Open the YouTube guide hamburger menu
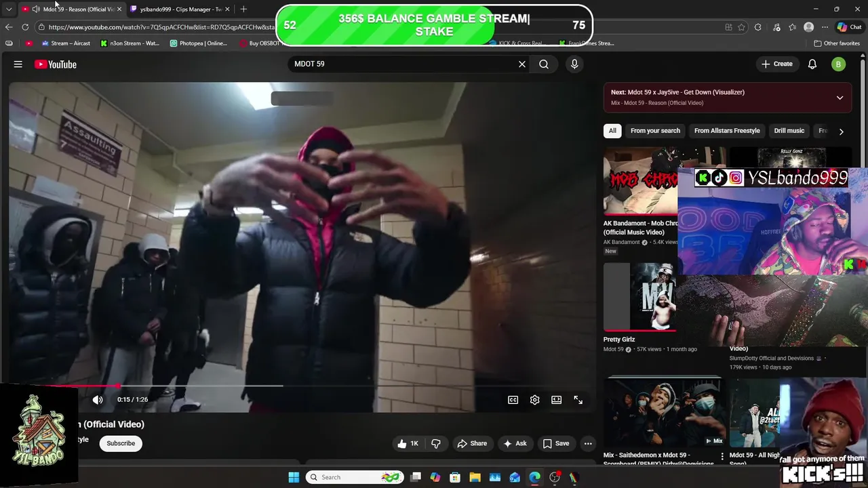 click(18, 64)
